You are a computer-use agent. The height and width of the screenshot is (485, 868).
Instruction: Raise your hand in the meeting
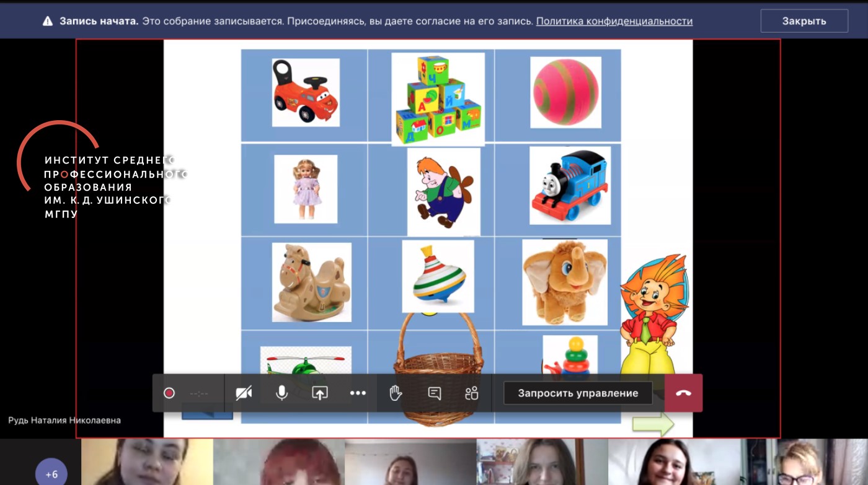(396, 393)
